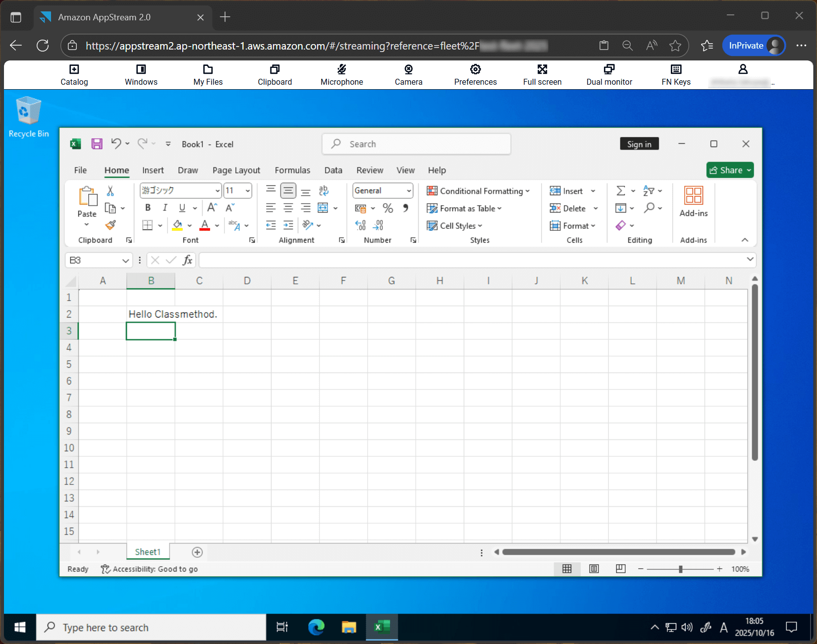The height and width of the screenshot is (644, 817).
Task: Open the Fill Color dropdown arrow
Action: pyautogui.click(x=189, y=225)
